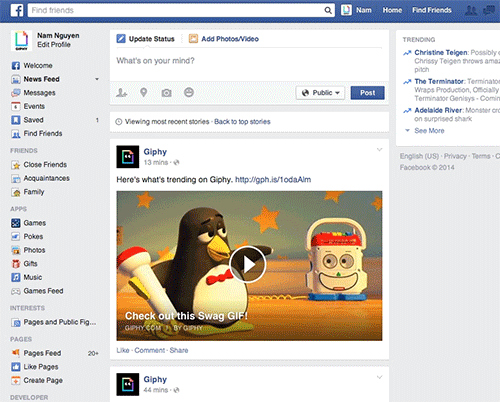This screenshot has height=402, width=500.
Task: Like the Giphy penguin post
Action: (x=123, y=350)
